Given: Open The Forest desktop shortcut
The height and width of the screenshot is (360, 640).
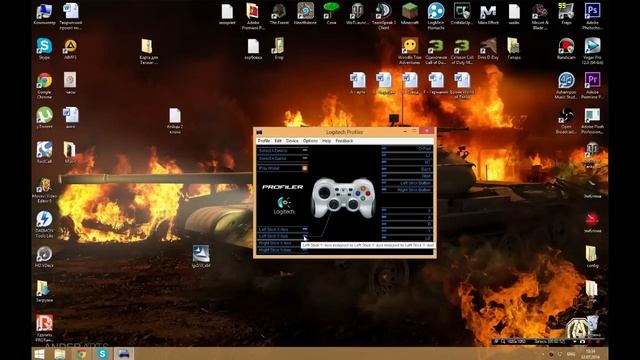Looking at the screenshot, I should click(x=279, y=14).
